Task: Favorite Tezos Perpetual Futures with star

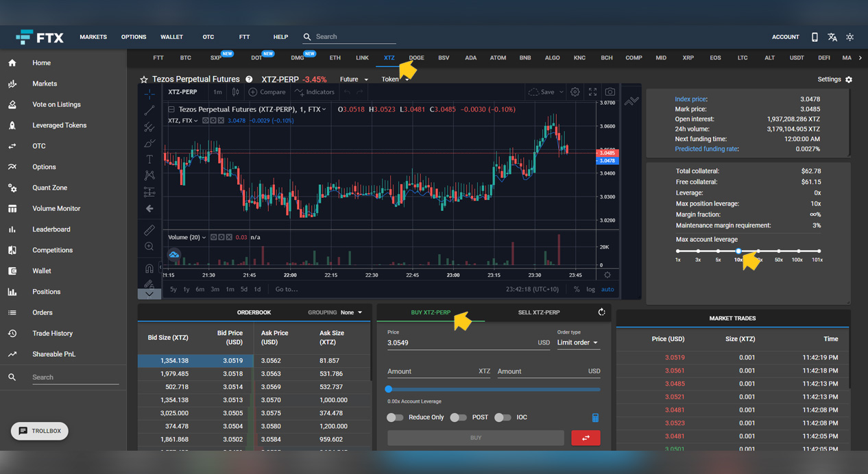Action: (144, 79)
